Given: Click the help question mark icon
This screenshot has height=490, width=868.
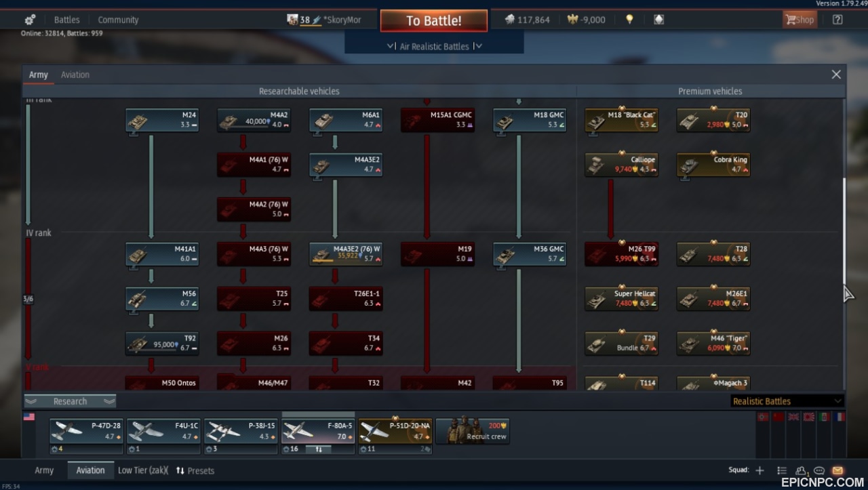Looking at the screenshot, I should tap(837, 20).
